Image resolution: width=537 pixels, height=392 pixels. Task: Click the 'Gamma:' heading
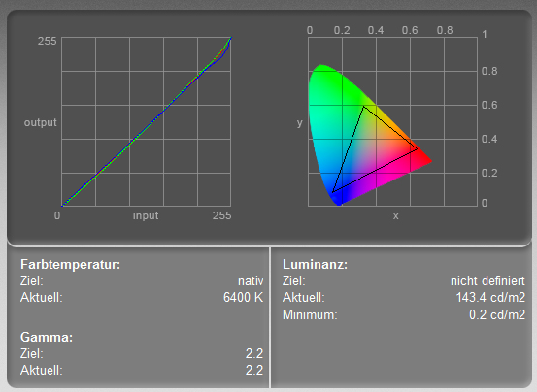pyautogui.click(x=47, y=338)
